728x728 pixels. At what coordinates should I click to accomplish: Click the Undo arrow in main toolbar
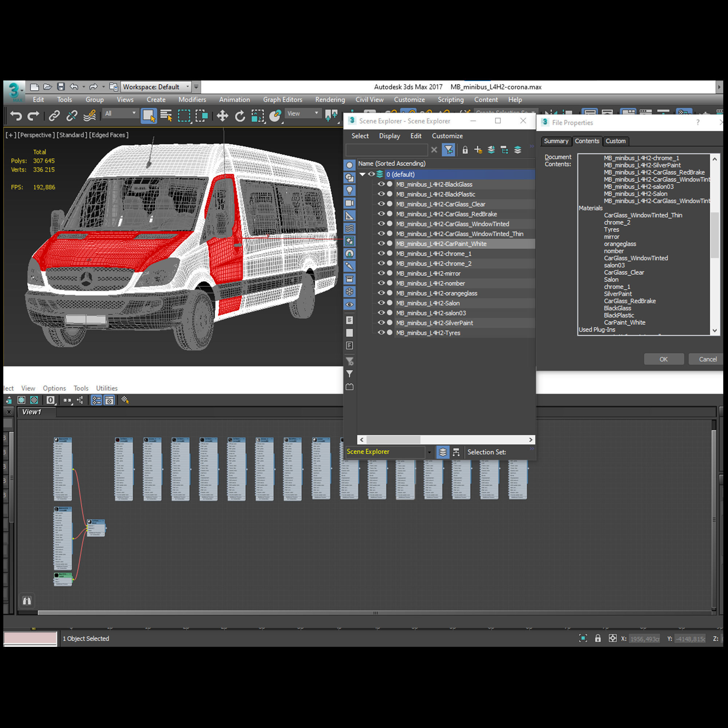click(x=16, y=116)
